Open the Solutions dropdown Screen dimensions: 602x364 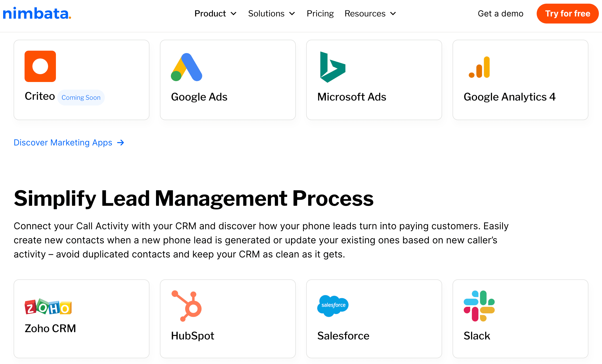(x=271, y=14)
